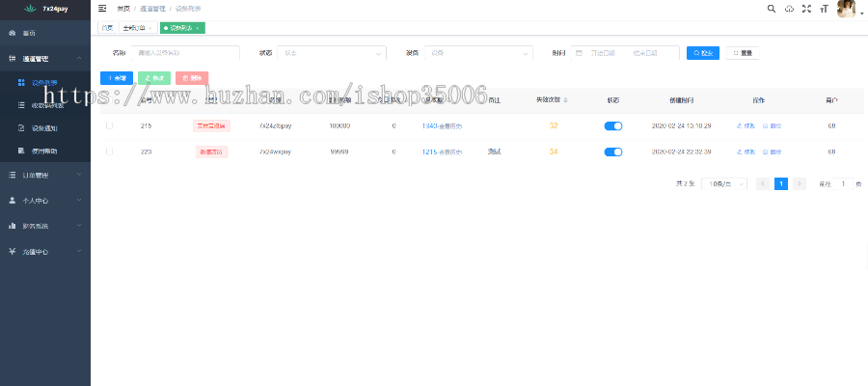The height and width of the screenshot is (386, 868).
Task: Click the yen icon beside 充值中心
Action: tap(13, 252)
